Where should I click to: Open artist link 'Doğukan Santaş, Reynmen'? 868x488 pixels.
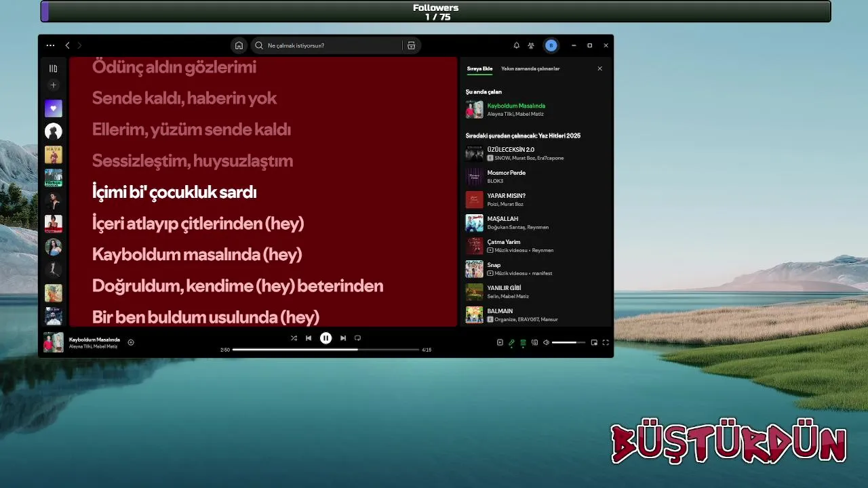(518, 227)
